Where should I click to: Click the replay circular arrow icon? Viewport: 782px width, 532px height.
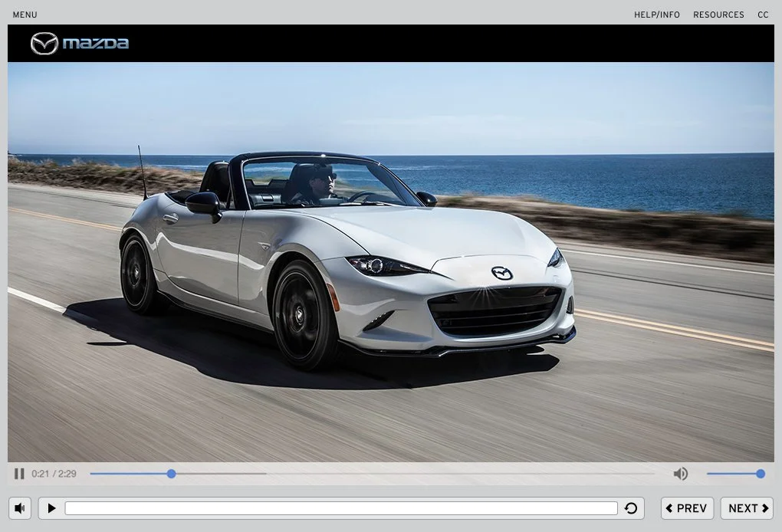click(631, 508)
